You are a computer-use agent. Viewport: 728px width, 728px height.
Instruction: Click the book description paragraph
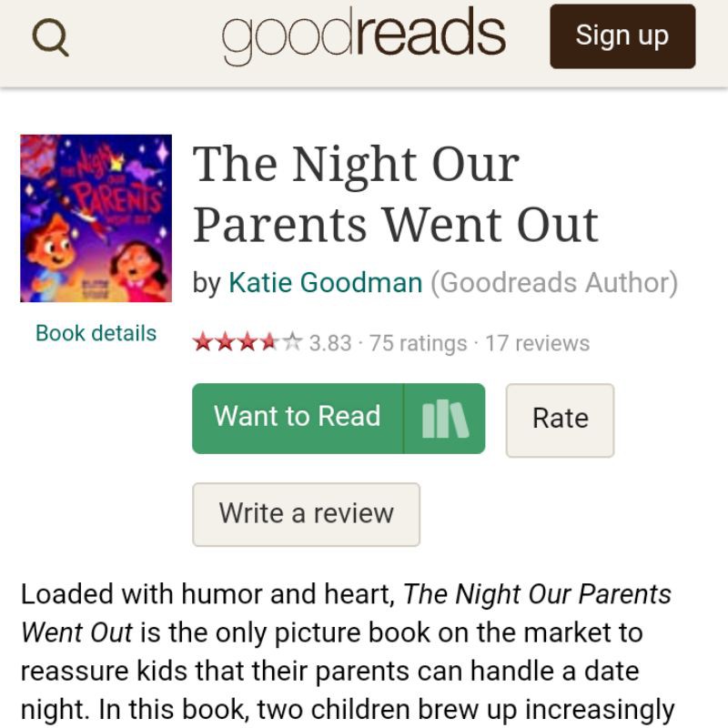click(346, 652)
